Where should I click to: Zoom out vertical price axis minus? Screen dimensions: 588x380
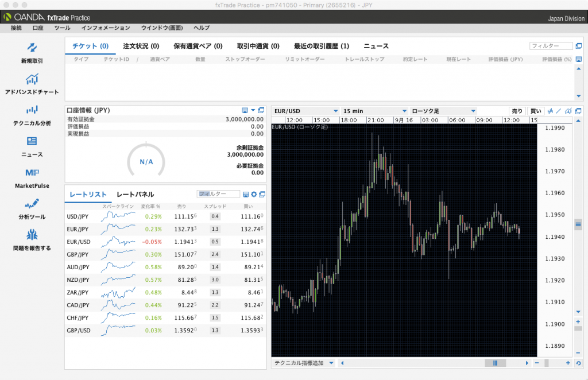pyautogui.click(x=578, y=353)
